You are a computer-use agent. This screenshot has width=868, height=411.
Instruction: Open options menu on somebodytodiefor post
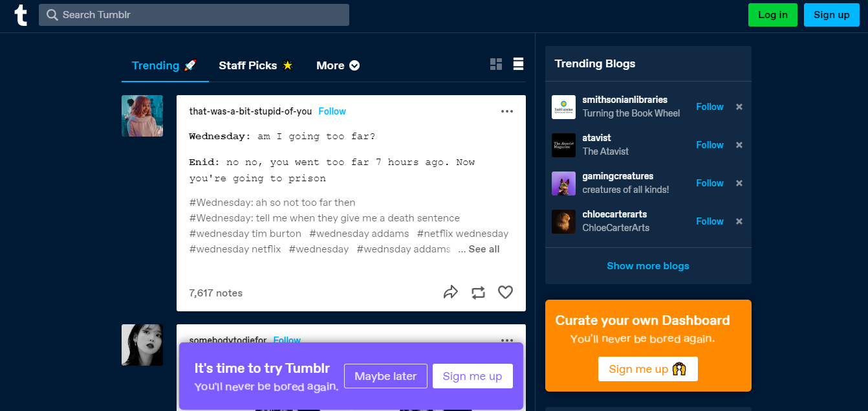507,340
